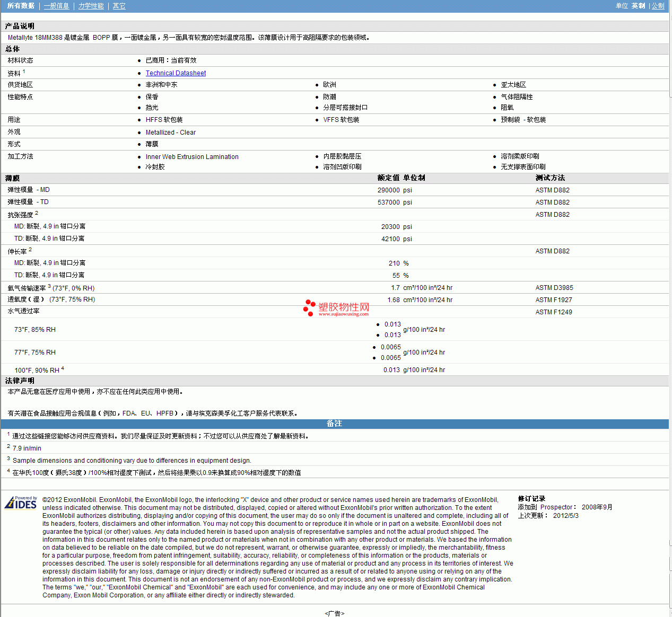Select 英制 units

(638, 6)
